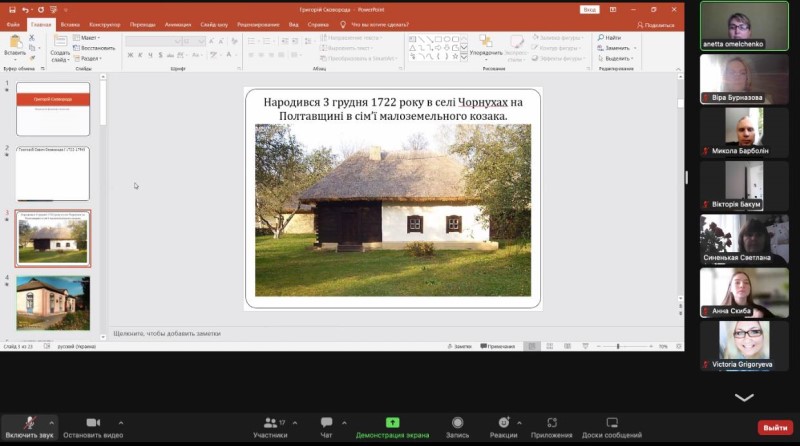Switch to the Слайд-шоу ribbon tab
Viewport: 800px width, 446px height.
click(x=214, y=24)
